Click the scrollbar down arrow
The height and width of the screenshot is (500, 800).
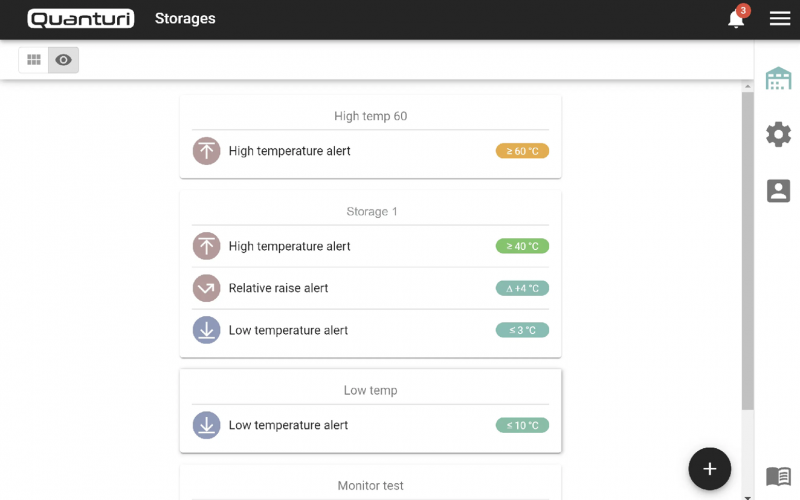[x=747, y=495]
